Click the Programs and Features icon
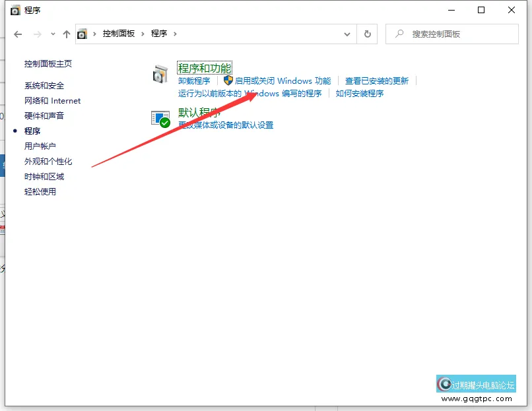Viewport: 532px width, 411px height. 160,74
